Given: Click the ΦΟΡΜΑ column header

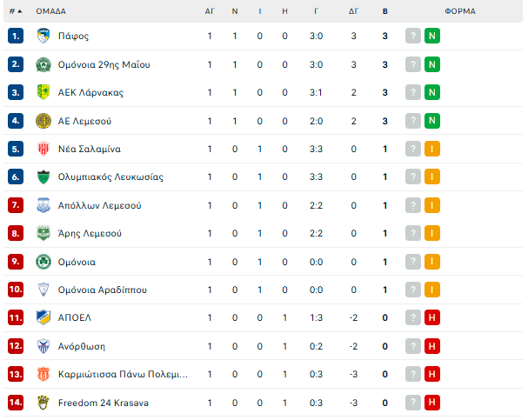Looking at the screenshot, I should pyautogui.click(x=460, y=11).
